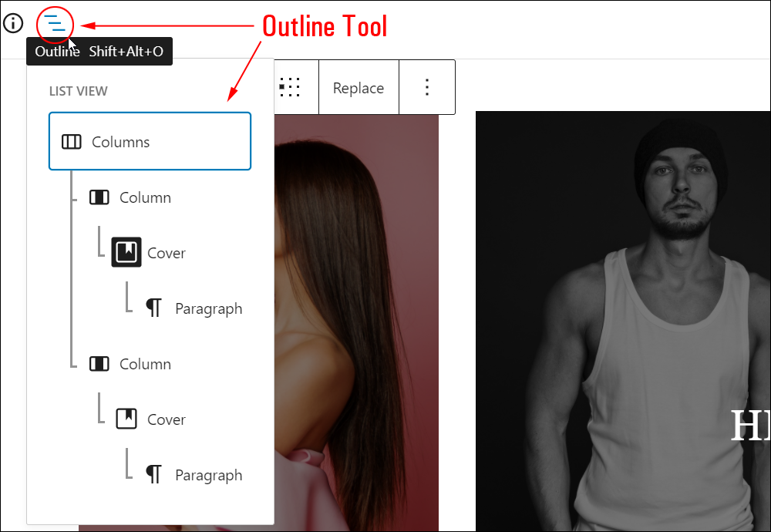Select the Paragraph under the dark-icon Cover
This screenshot has width=771, height=532.
[194, 308]
